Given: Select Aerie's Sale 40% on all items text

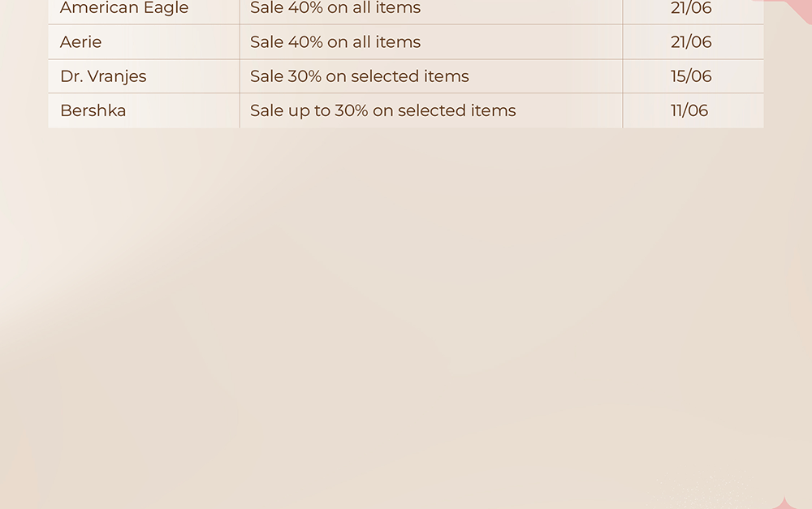Looking at the screenshot, I should 335,42.
